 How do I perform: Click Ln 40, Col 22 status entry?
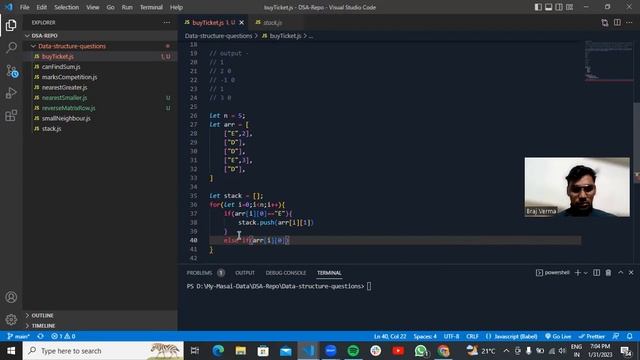[390, 336]
